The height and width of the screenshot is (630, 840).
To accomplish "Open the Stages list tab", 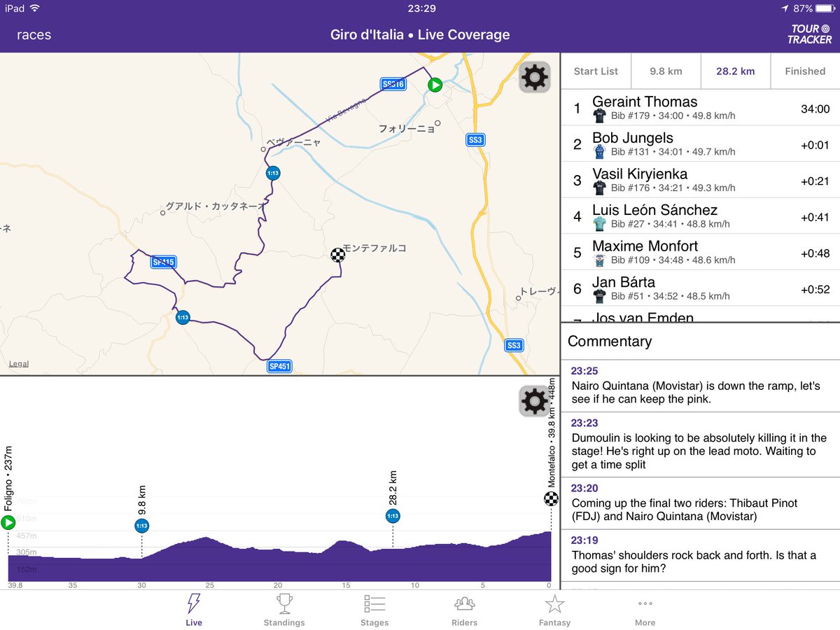I will coord(374,610).
